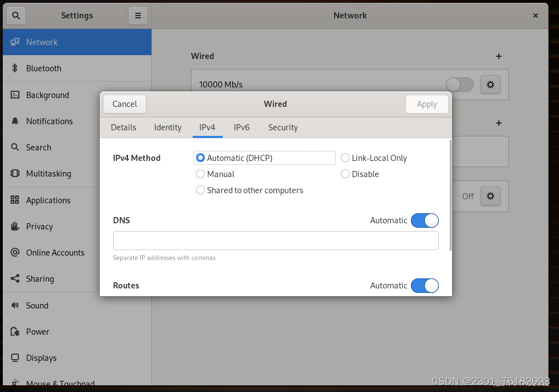This screenshot has height=392, width=559.
Task: Click the Search magnifier sidebar icon
Action: click(x=15, y=148)
